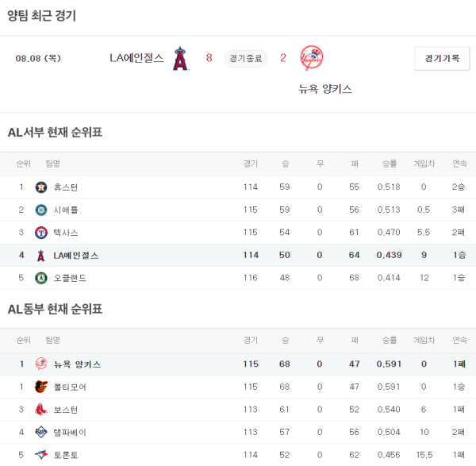Open the 경기기록 game record button
The width and height of the screenshot is (476, 466).
tap(442, 59)
